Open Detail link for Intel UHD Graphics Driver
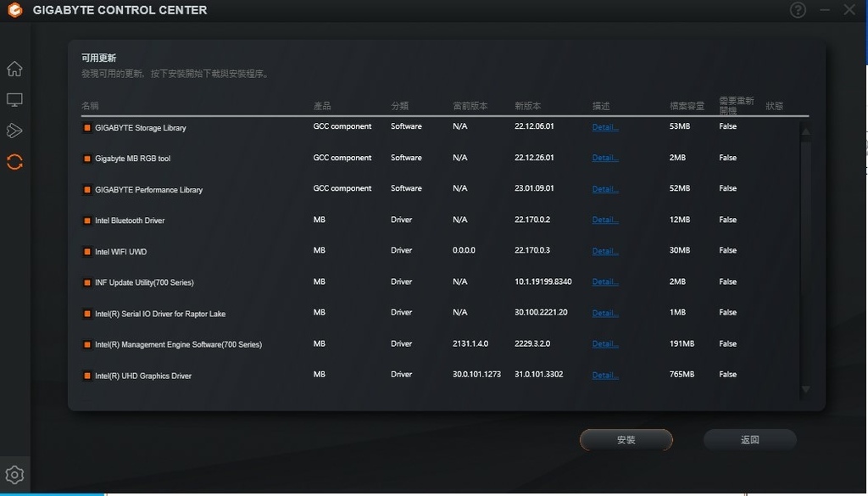868x496 pixels. tap(605, 375)
